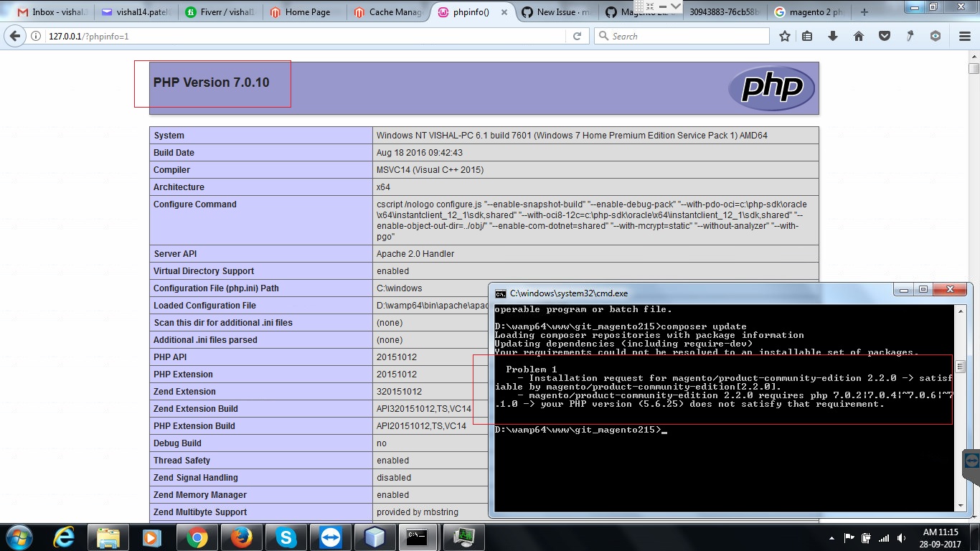This screenshot has width=980, height=551.
Task: Show your bookmarks list in Firefox
Action: point(807,36)
